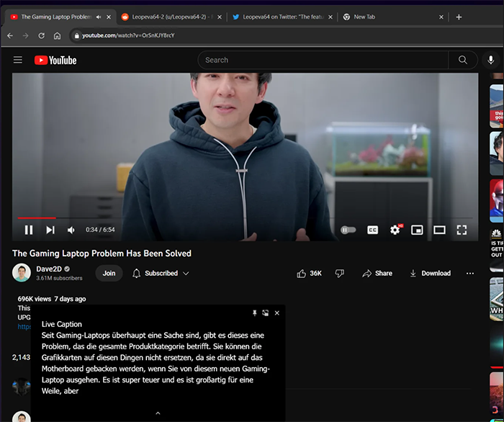Open the more actions ellipsis menu

tap(469, 274)
